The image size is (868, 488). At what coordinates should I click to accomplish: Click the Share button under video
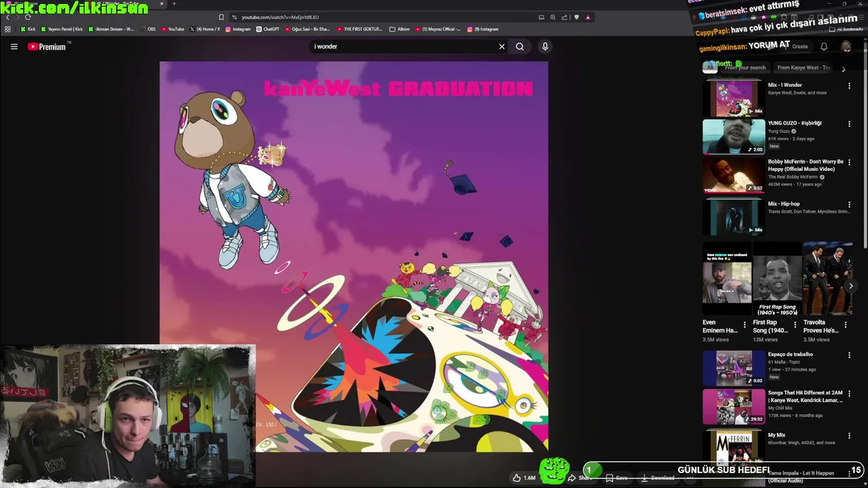pyautogui.click(x=580, y=478)
